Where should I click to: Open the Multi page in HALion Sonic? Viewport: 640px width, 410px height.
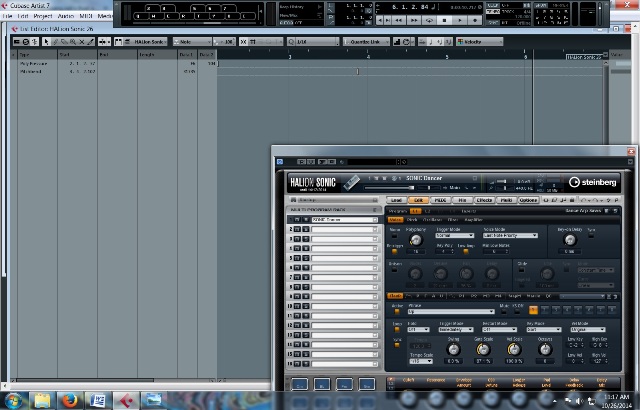click(x=506, y=200)
